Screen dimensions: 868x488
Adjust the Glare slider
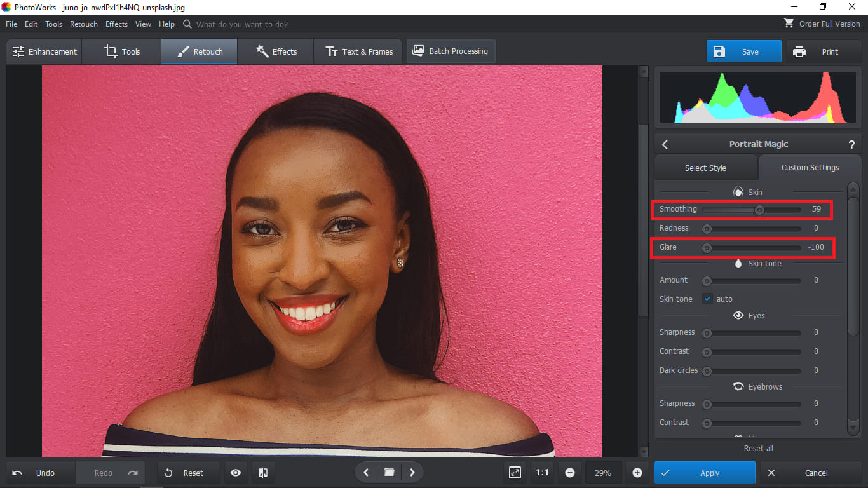click(x=752, y=247)
